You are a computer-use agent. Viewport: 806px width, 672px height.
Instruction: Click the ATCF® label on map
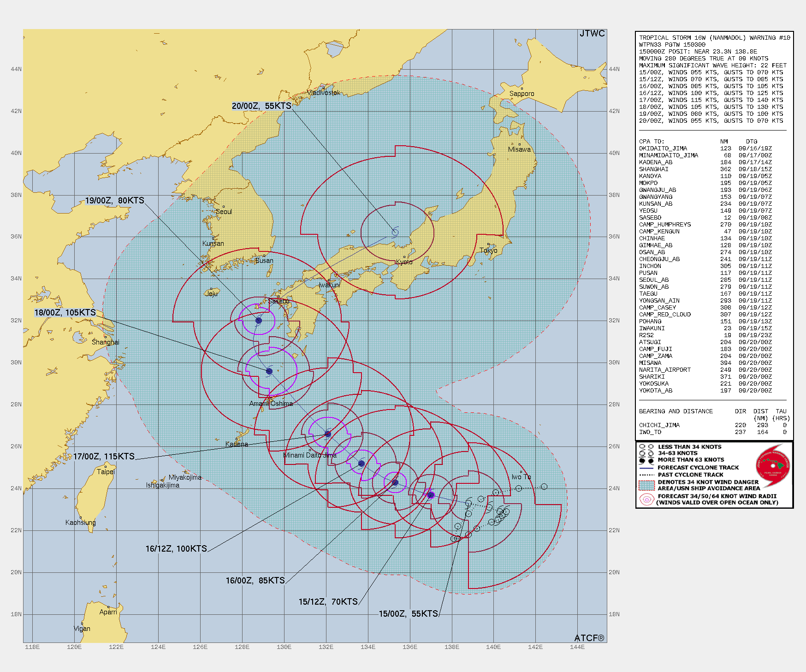pos(589,638)
